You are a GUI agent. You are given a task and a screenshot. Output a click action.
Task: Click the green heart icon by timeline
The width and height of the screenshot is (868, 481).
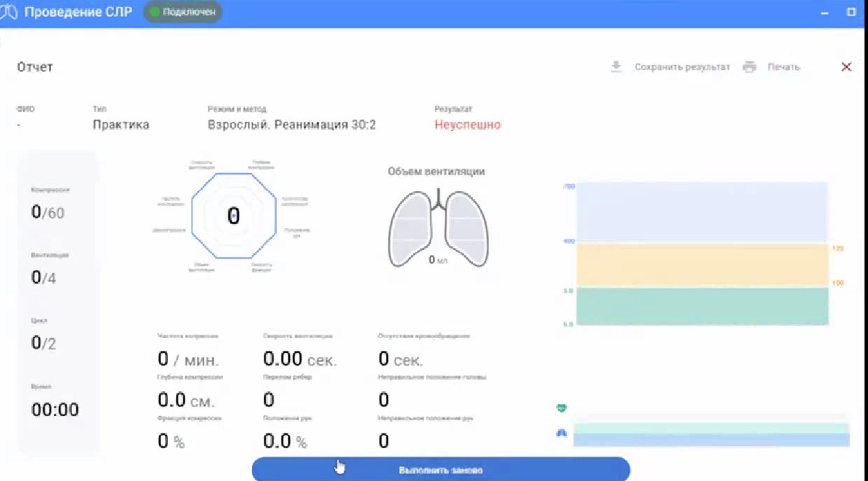pyautogui.click(x=561, y=408)
